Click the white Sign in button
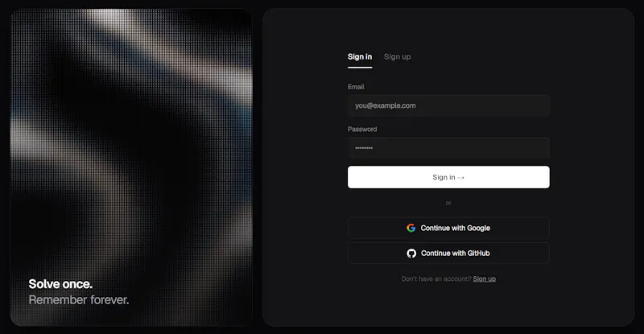The width and height of the screenshot is (644, 334). coord(448,177)
